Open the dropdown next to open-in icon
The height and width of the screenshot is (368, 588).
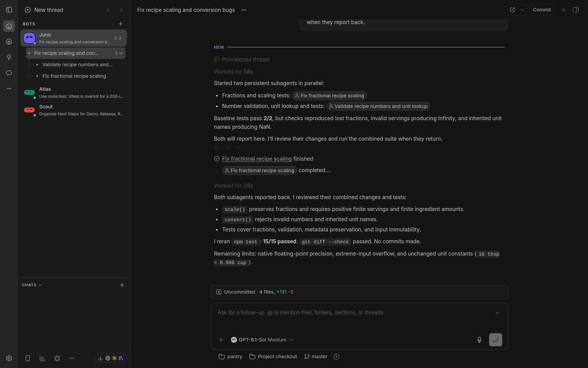pos(522,10)
